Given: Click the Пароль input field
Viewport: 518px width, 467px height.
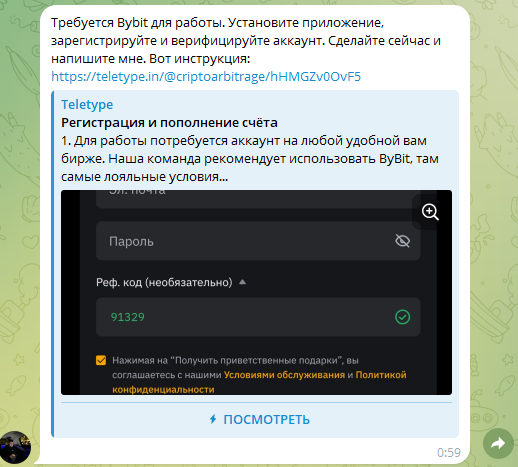Looking at the screenshot, I should tap(258, 241).
